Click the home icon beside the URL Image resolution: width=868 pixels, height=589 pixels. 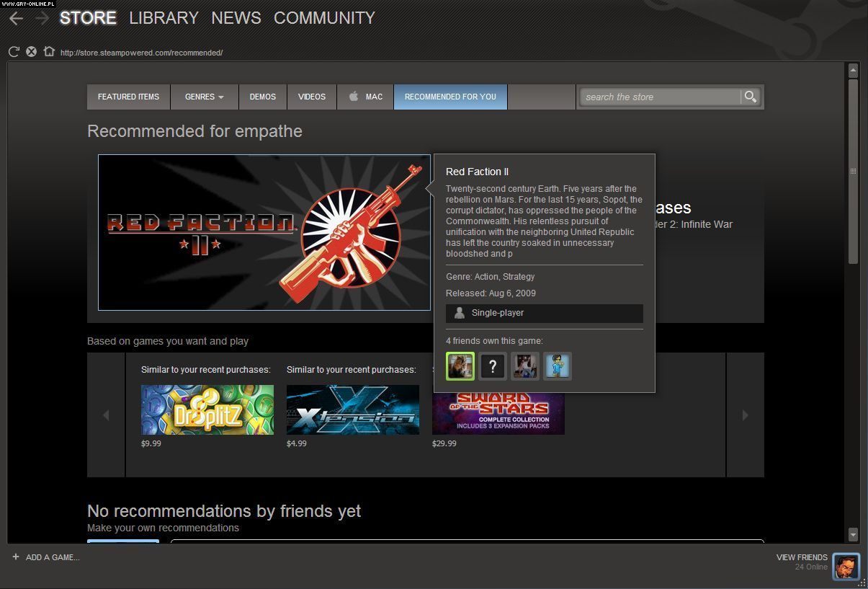[49, 52]
